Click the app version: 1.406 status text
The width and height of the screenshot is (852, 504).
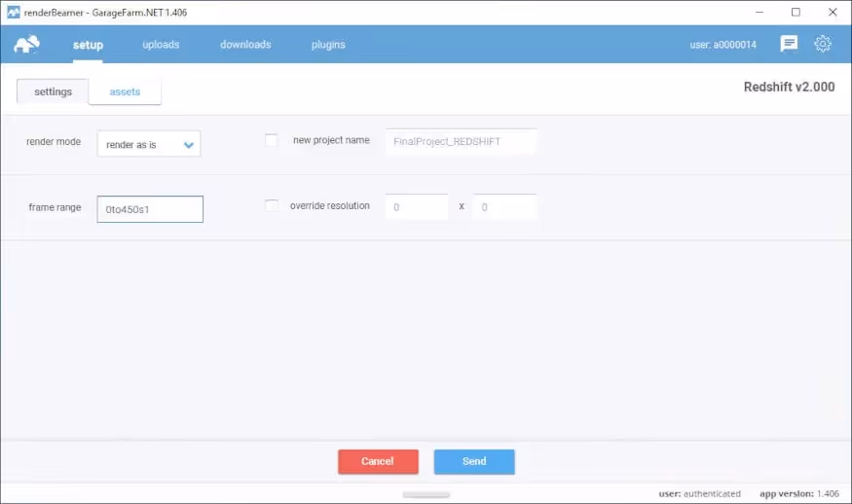click(799, 493)
